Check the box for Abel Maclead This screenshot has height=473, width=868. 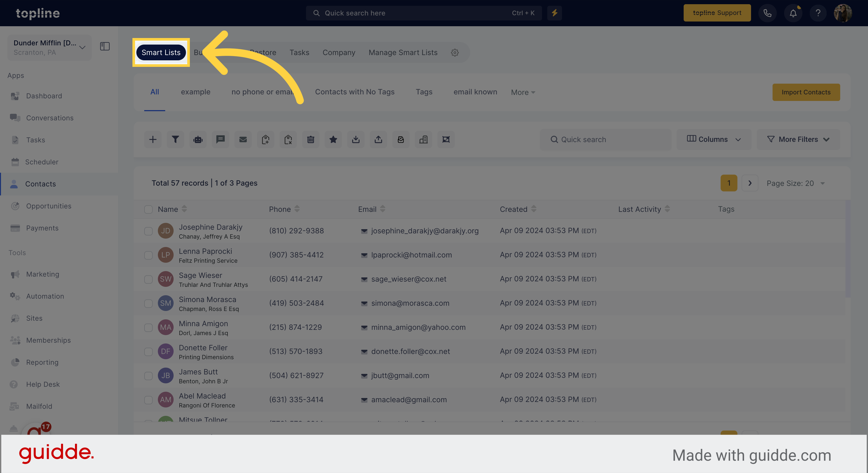tap(148, 400)
